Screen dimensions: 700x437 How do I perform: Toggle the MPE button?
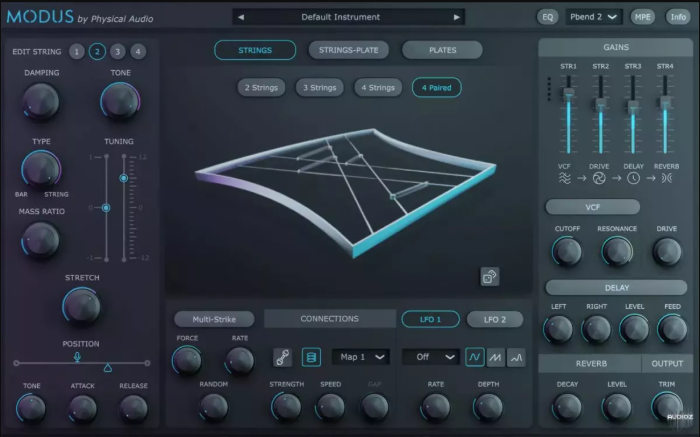pos(643,17)
